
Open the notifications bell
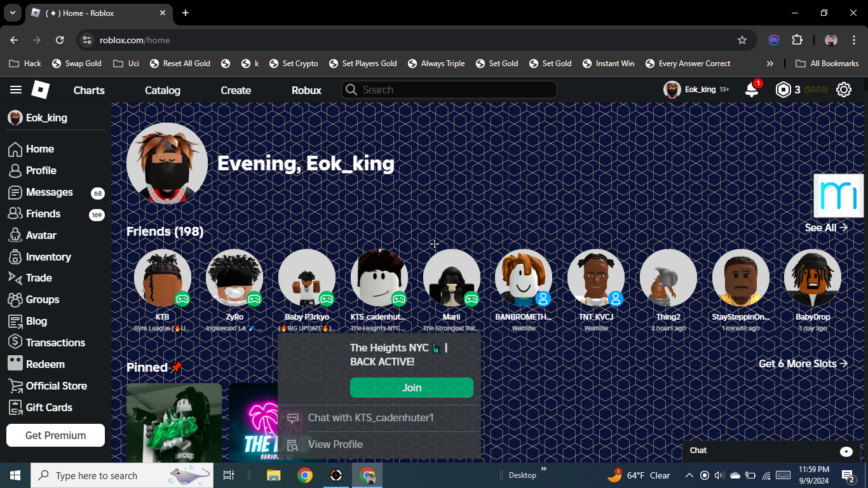752,90
